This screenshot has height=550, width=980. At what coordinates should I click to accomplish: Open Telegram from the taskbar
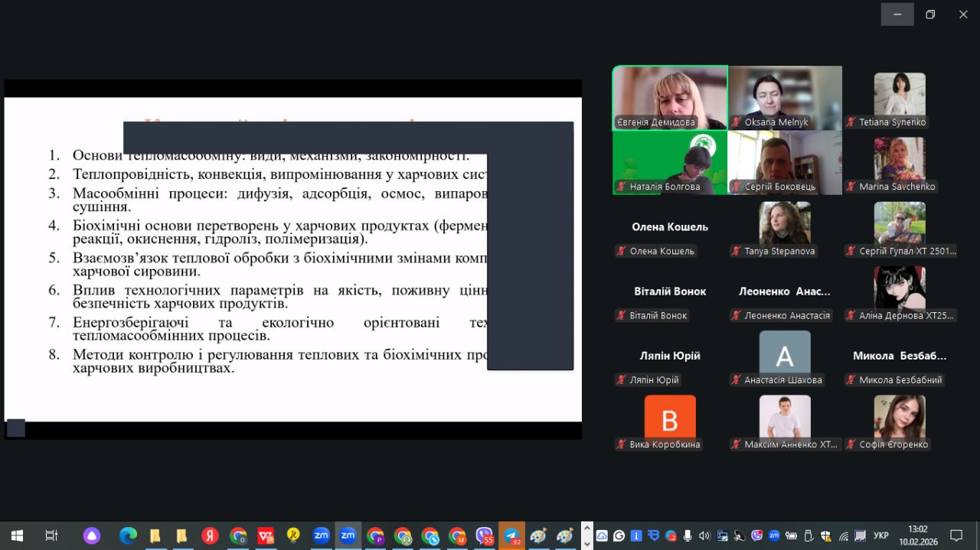click(x=511, y=535)
